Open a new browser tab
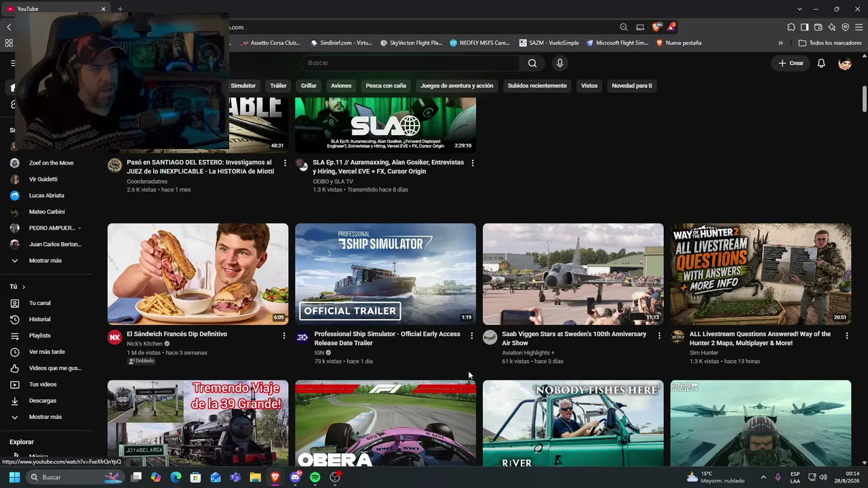This screenshot has height=488, width=868. click(120, 9)
